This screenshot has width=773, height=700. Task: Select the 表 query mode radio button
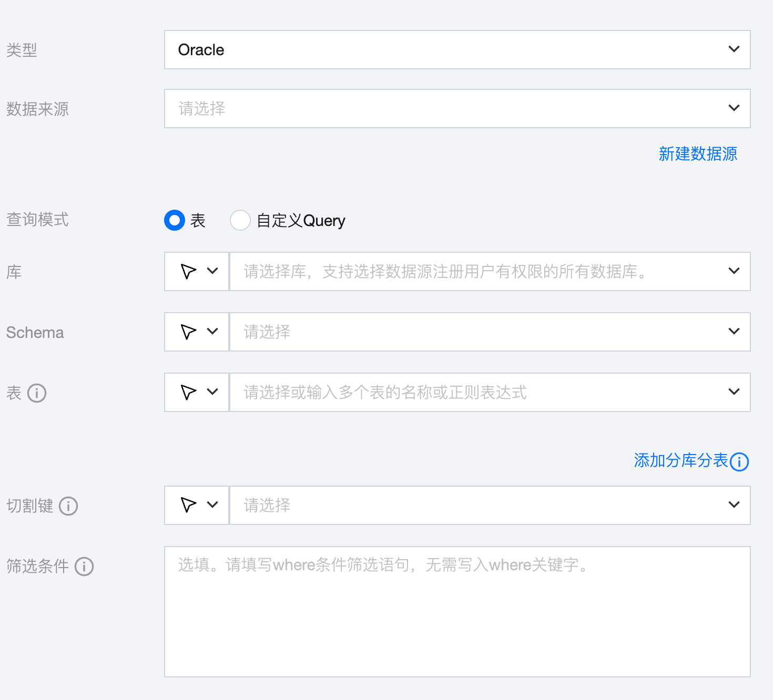[x=175, y=220]
